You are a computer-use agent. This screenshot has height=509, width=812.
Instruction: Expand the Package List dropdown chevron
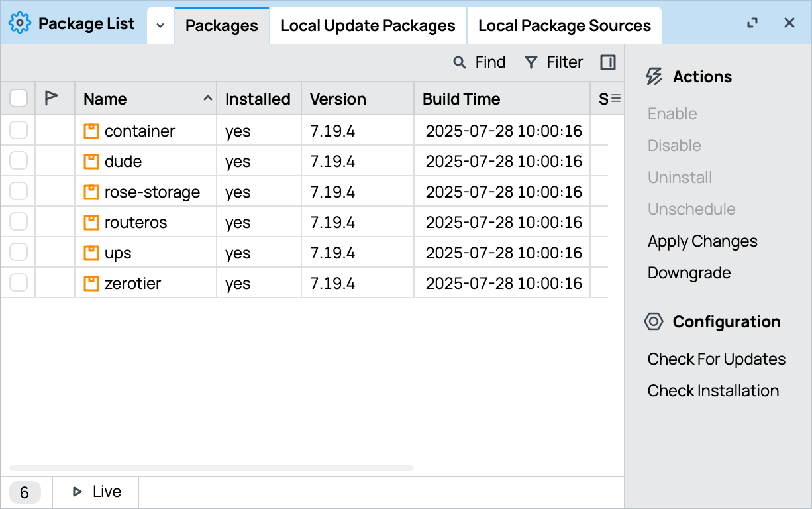pos(160,25)
